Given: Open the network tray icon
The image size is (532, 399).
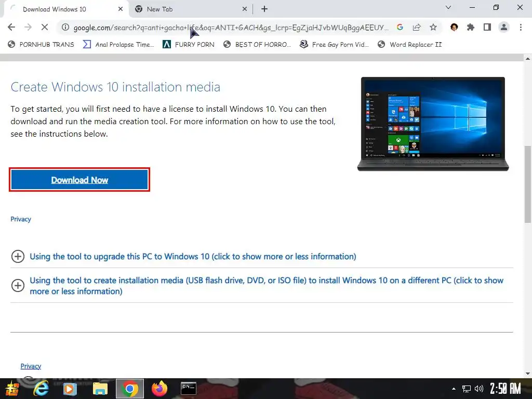Looking at the screenshot, I should tap(467, 389).
